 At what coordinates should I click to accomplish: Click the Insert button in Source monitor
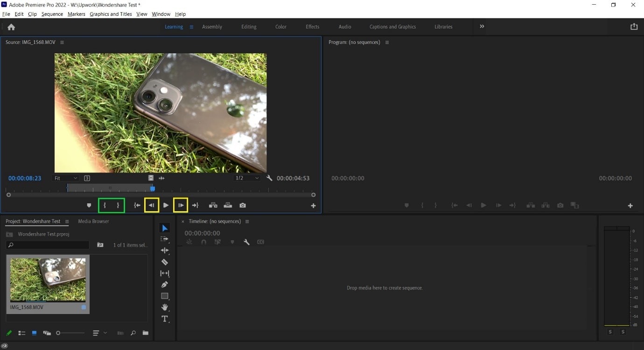point(213,205)
